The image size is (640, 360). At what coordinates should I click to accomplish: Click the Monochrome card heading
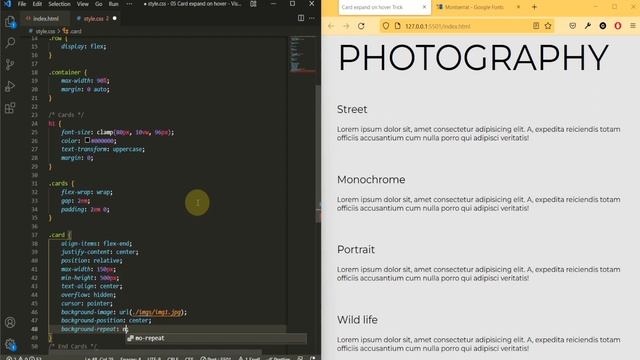click(x=371, y=180)
